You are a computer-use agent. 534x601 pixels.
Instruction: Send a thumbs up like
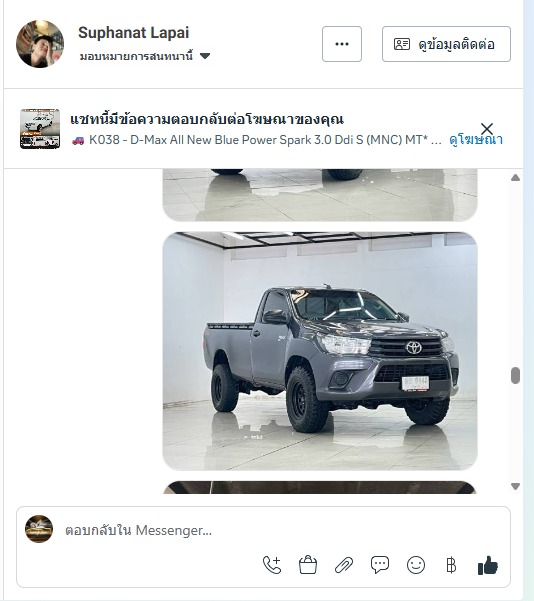coord(488,565)
